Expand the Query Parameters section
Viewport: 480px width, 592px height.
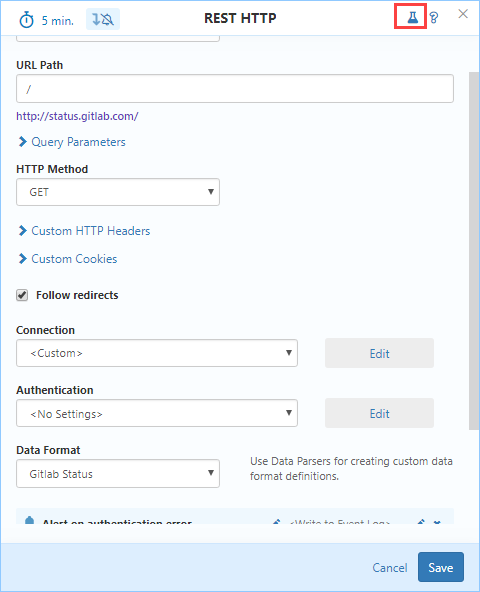click(x=72, y=142)
